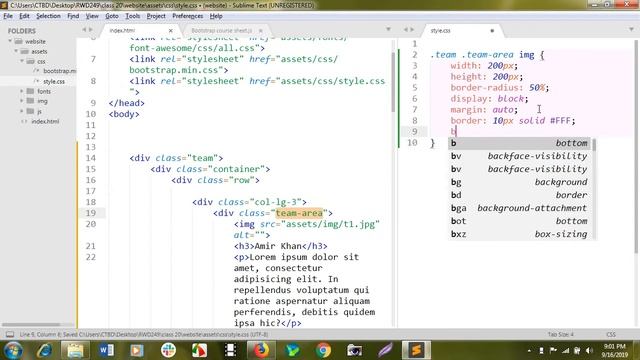Open the video clapperboard taskbar app
This screenshot has height=360, width=640.
click(230, 350)
